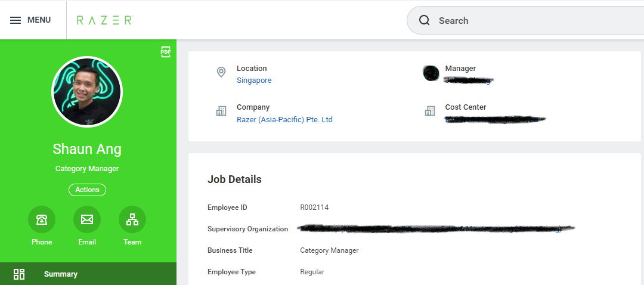Click the employee's name heading
This screenshot has height=285, width=644.
87,148
